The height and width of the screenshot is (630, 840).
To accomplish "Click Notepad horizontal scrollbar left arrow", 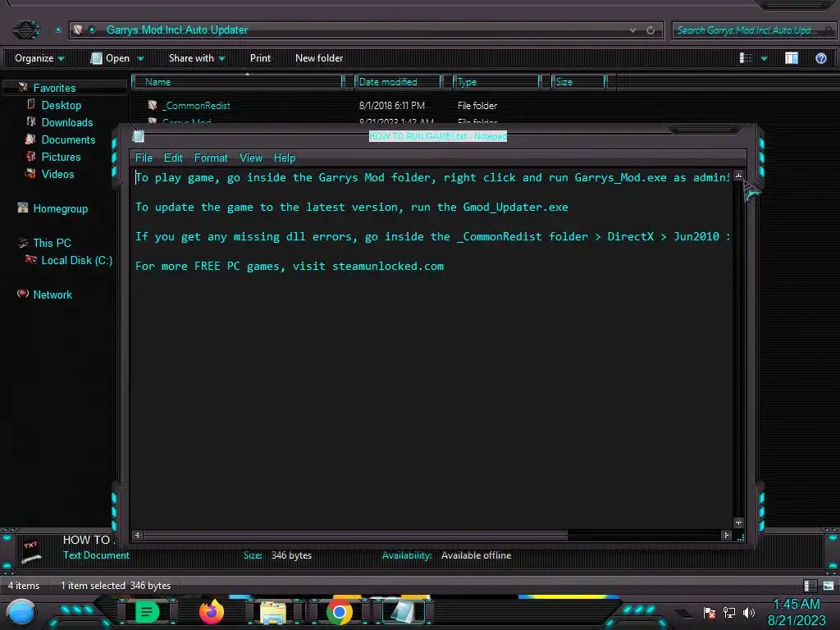I will pyautogui.click(x=137, y=535).
